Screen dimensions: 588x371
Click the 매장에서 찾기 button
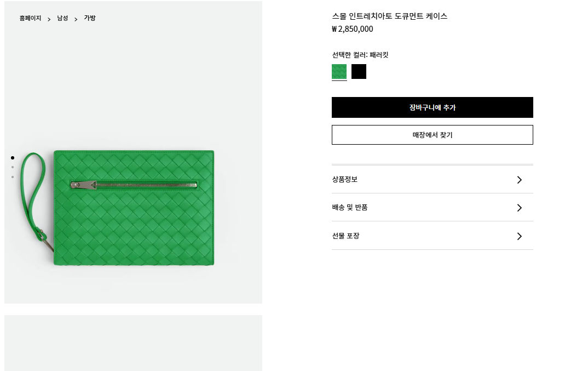(x=432, y=135)
